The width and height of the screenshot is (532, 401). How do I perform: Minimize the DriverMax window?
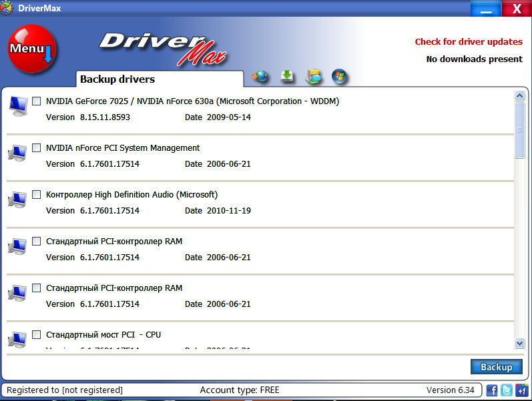point(486,8)
